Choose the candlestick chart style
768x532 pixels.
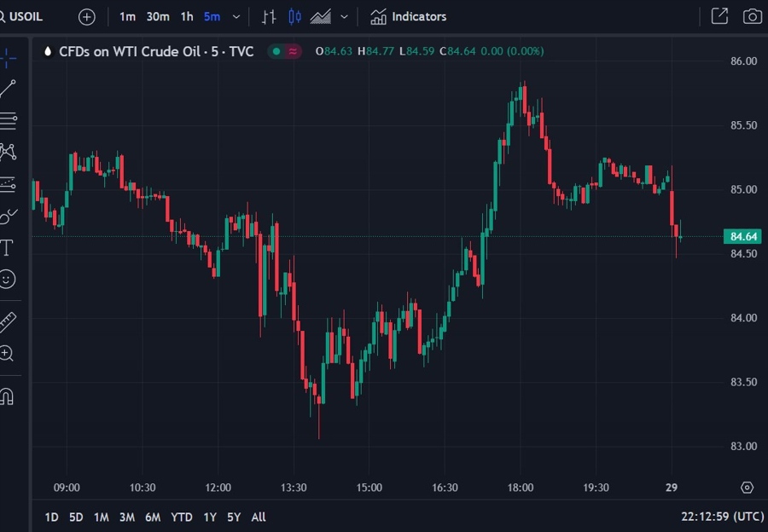pos(294,17)
